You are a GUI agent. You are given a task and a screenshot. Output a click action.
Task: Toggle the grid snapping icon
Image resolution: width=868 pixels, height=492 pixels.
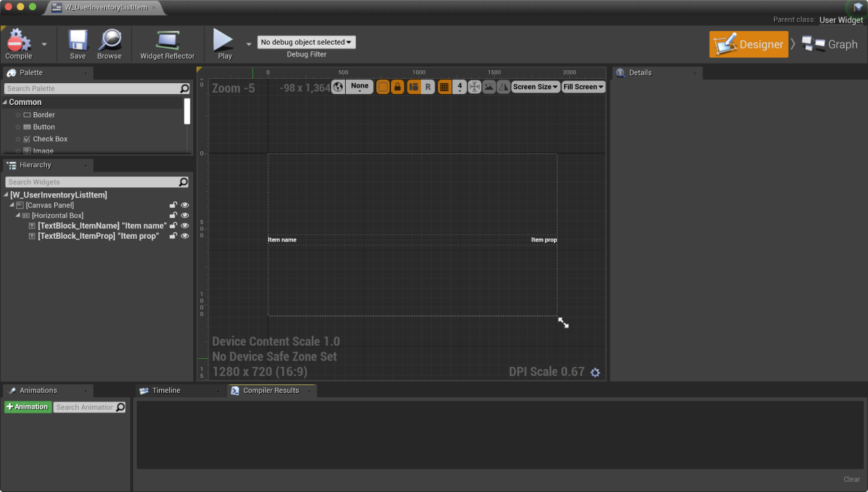pos(444,87)
